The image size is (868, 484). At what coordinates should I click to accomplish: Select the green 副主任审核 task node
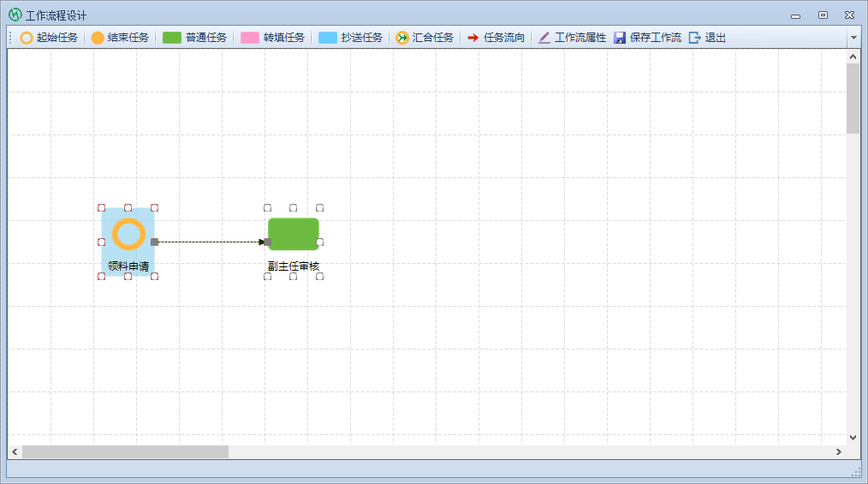(x=293, y=234)
